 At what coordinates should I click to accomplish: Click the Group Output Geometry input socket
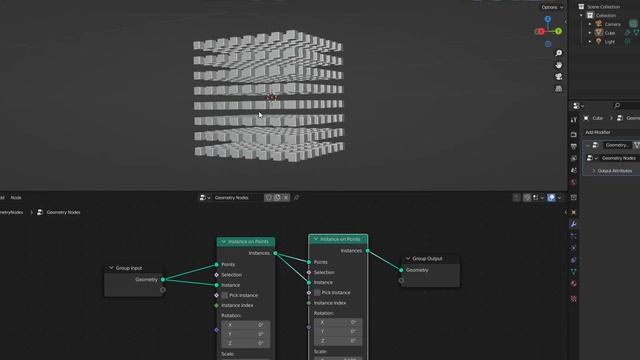point(401,270)
